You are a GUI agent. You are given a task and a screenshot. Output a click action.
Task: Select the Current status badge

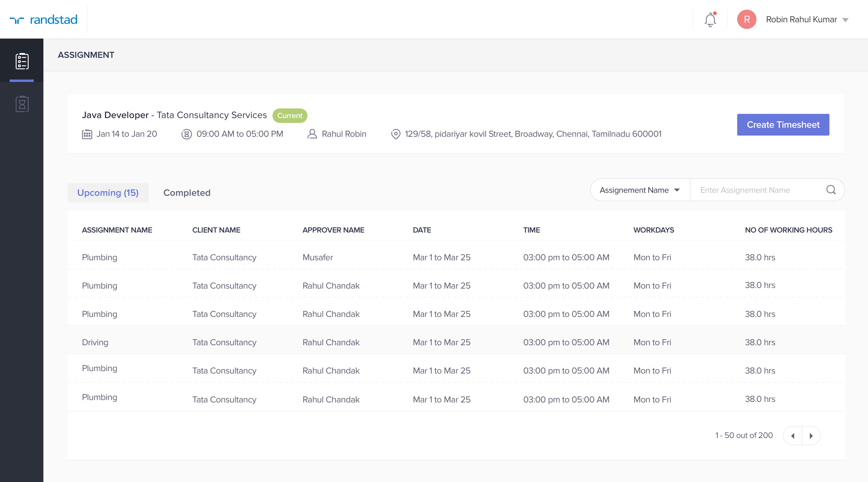pos(289,115)
